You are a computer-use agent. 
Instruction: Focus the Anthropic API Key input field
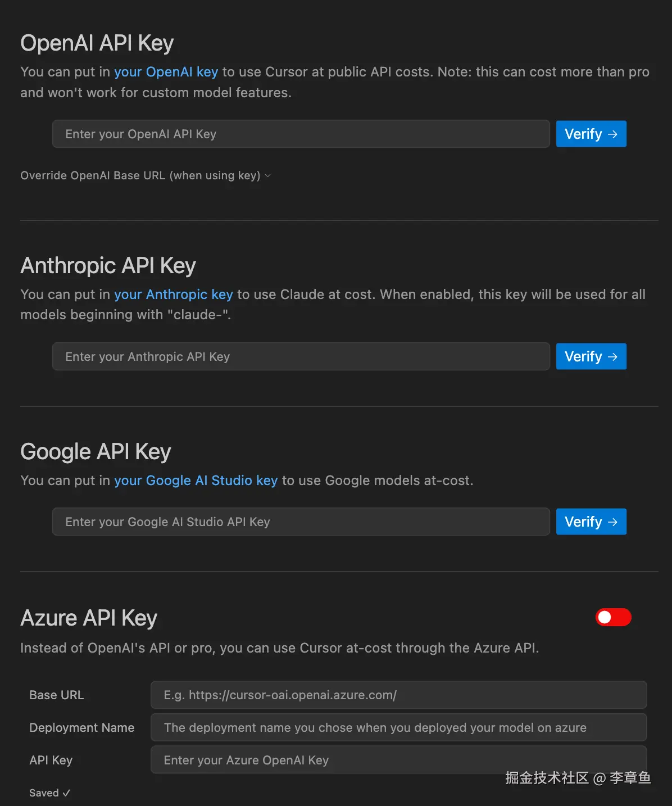301,356
